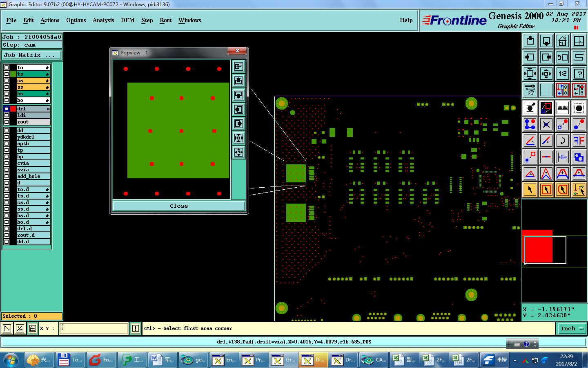Toggle visibility checkbox for layer rout

click(7, 122)
